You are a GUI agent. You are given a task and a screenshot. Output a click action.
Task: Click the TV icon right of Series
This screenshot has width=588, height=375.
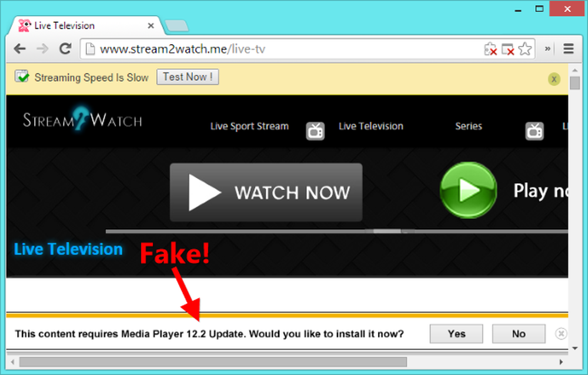[534, 131]
